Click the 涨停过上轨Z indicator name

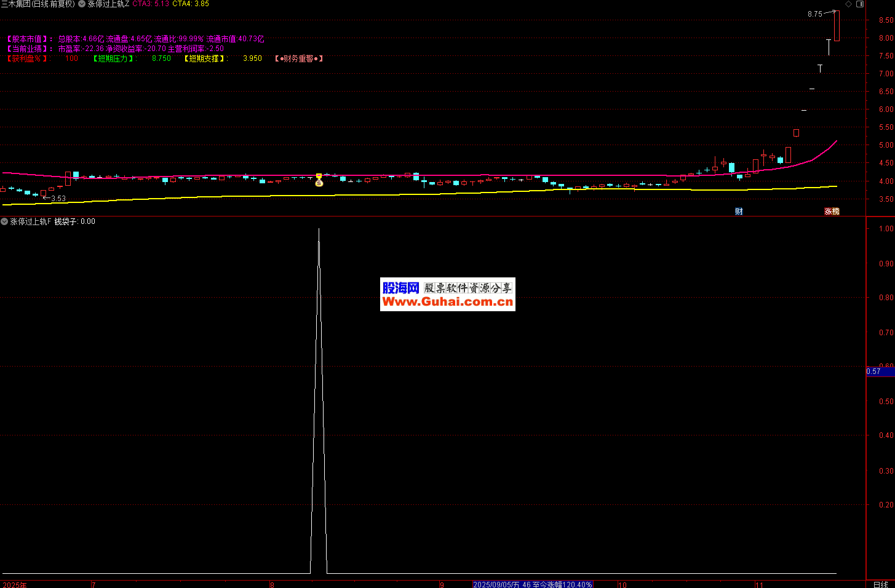[x=108, y=4]
